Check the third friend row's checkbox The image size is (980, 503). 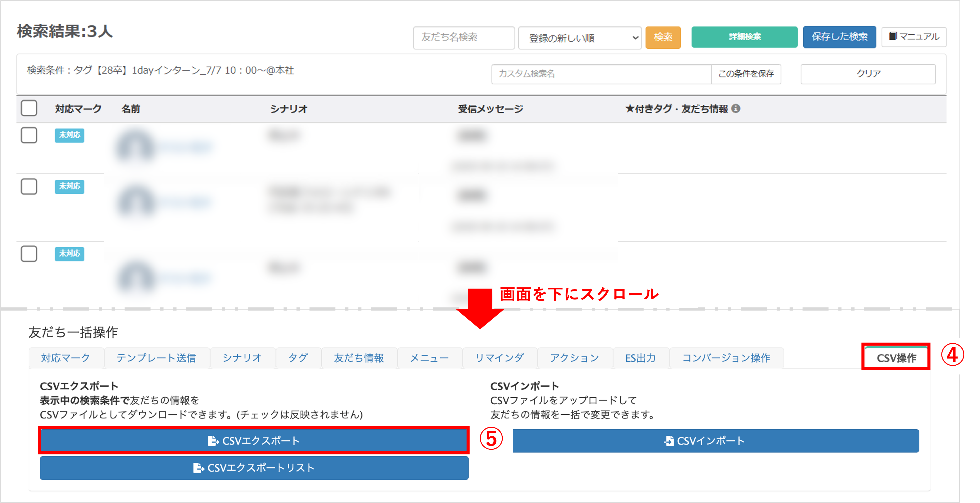click(x=29, y=254)
